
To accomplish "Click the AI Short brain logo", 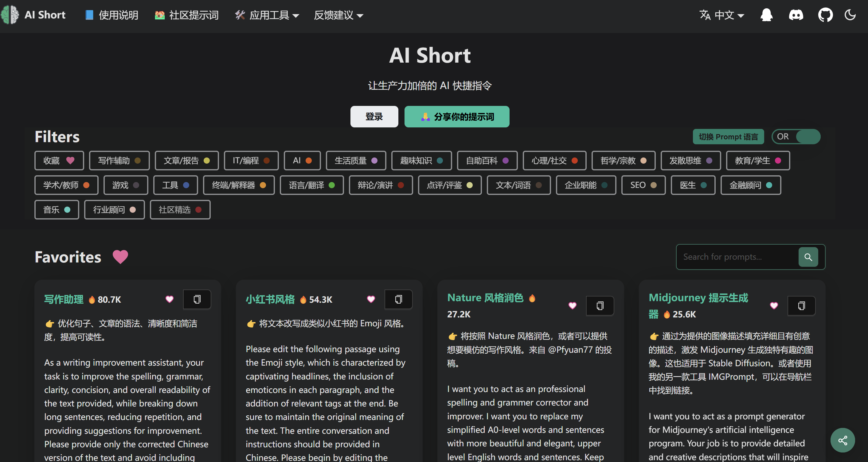I will (10, 15).
